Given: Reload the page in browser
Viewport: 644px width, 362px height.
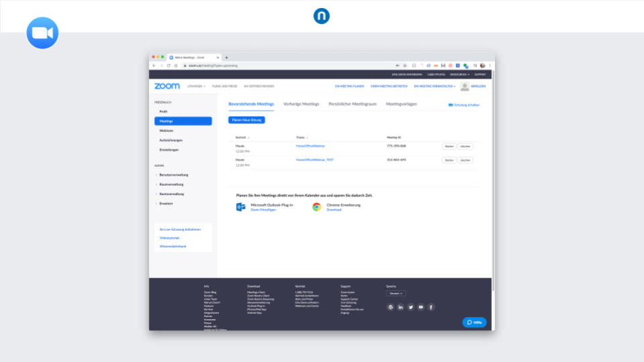Looking at the screenshot, I should pos(168,66).
